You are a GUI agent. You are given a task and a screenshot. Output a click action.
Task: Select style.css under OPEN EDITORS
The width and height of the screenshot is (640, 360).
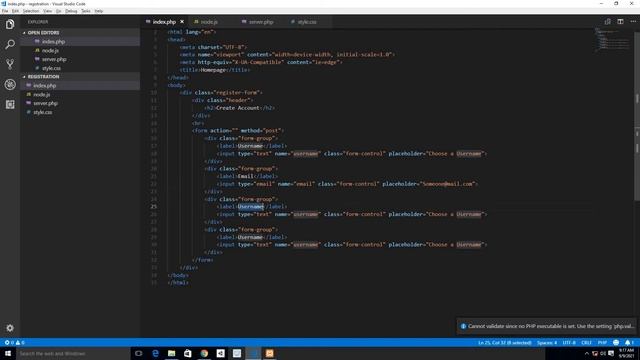pyautogui.click(x=51, y=68)
